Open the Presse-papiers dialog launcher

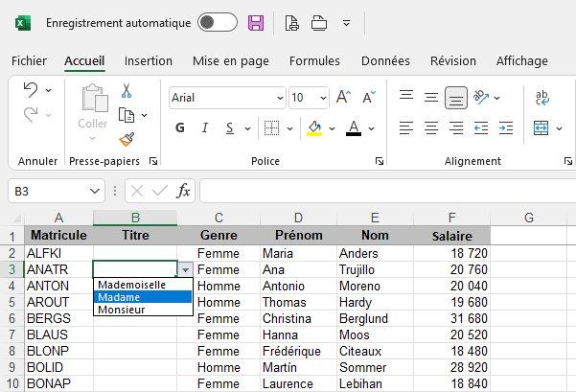click(x=153, y=161)
